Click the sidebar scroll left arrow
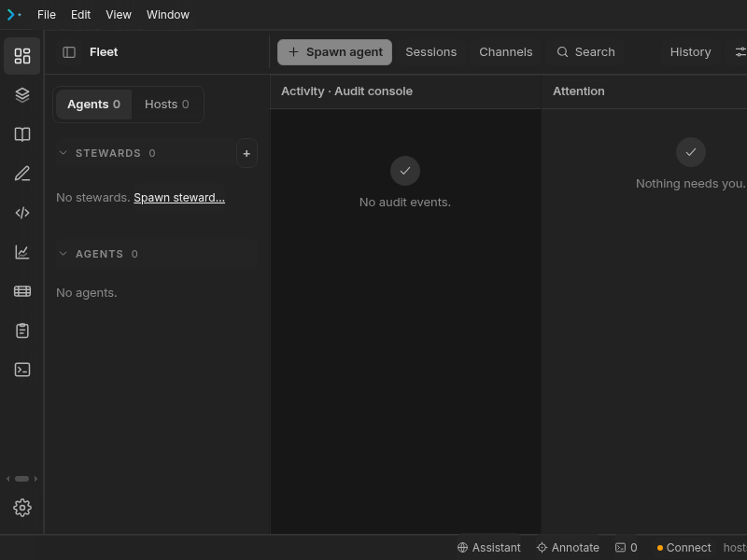Viewport: 747px width, 560px height. coord(7,479)
